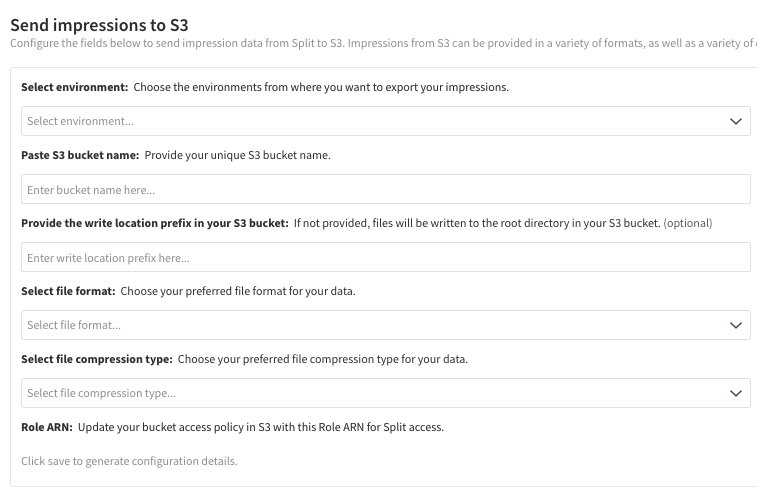The height and width of the screenshot is (496, 757).
Task: Click the 'Provide the write location prefix' label
Action: tap(154, 223)
